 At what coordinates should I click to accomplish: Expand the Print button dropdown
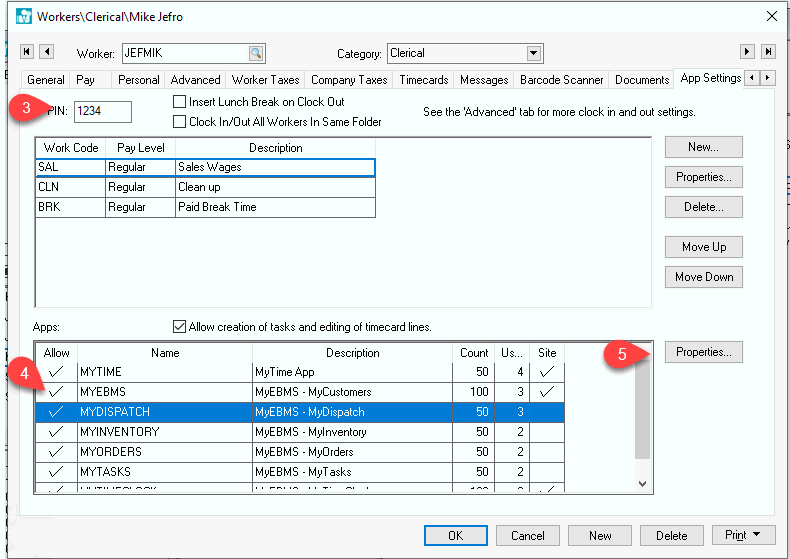click(x=757, y=535)
